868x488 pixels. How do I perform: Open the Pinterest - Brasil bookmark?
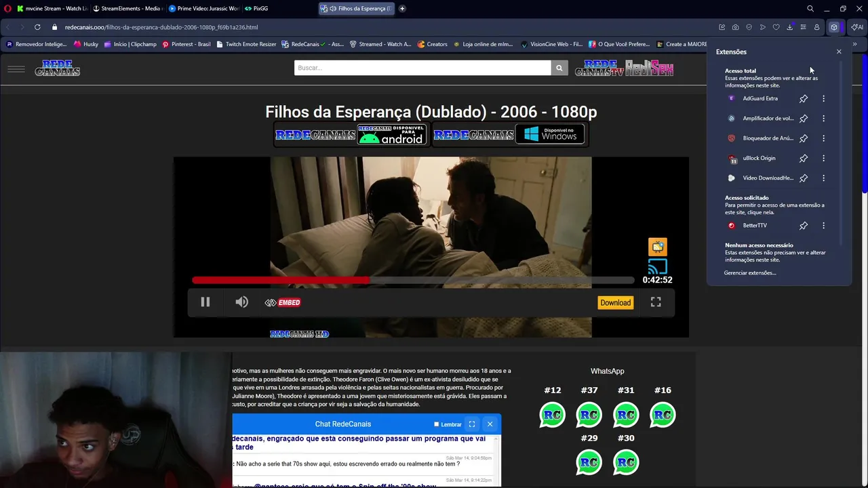pyautogui.click(x=186, y=44)
